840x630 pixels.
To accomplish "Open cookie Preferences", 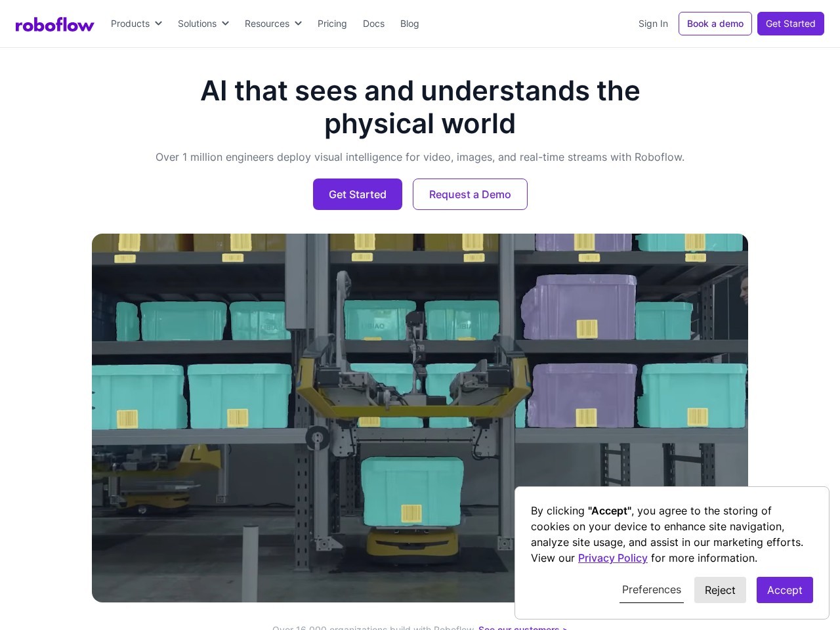I will (x=652, y=590).
